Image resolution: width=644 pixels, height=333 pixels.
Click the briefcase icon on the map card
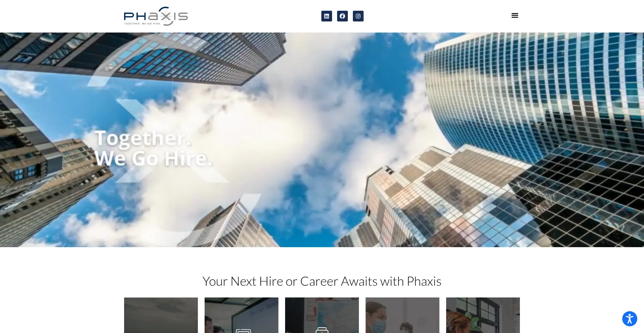[x=322, y=330]
